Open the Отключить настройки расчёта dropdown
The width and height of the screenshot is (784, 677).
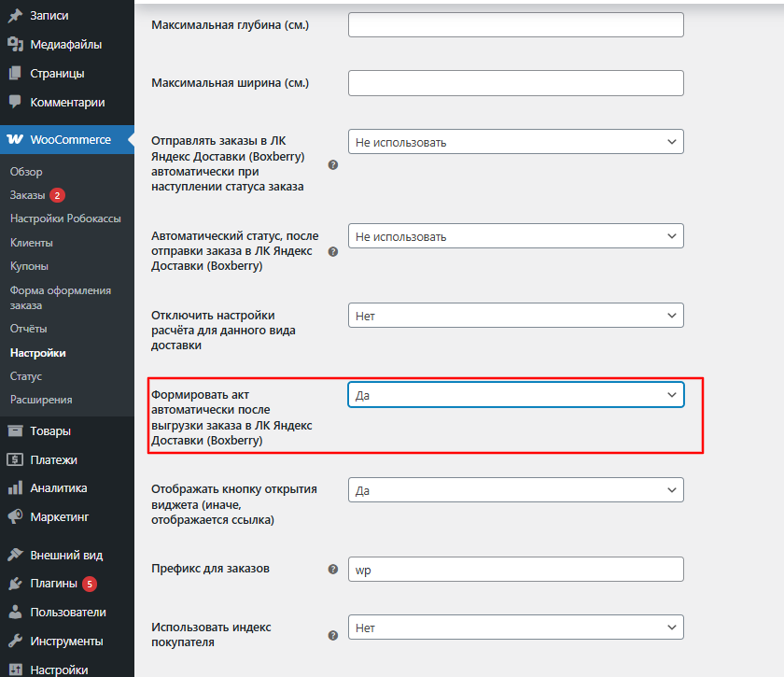pyautogui.click(x=515, y=316)
